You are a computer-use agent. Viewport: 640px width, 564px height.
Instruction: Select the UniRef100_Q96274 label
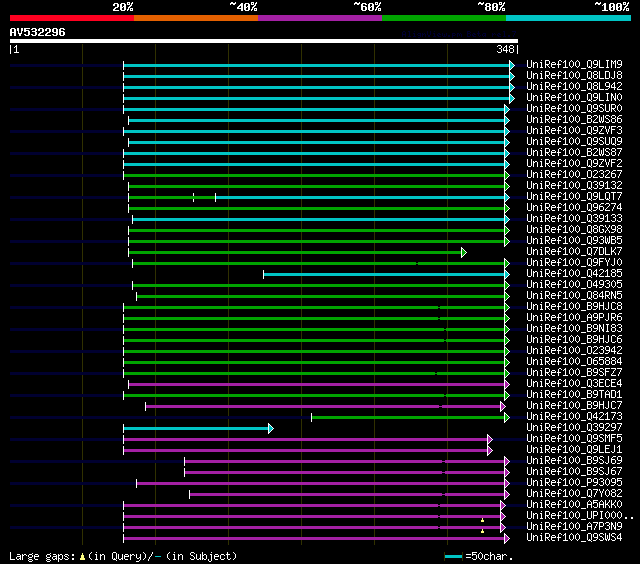pyautogui.click(x=574, y=208)
